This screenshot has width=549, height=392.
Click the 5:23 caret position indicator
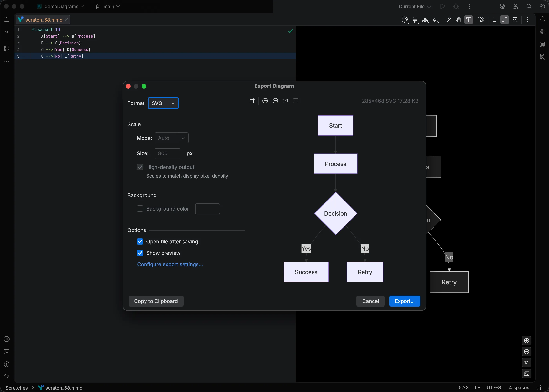(464, 388)
